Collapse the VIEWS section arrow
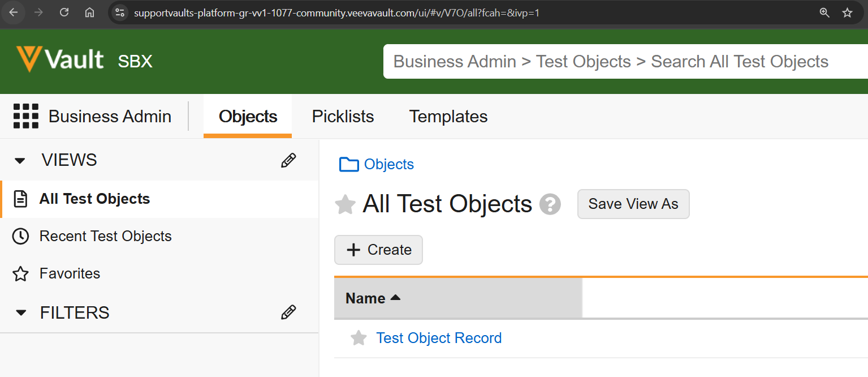Image resolution: width=868 pixels, height=377 pixels. 20,161
